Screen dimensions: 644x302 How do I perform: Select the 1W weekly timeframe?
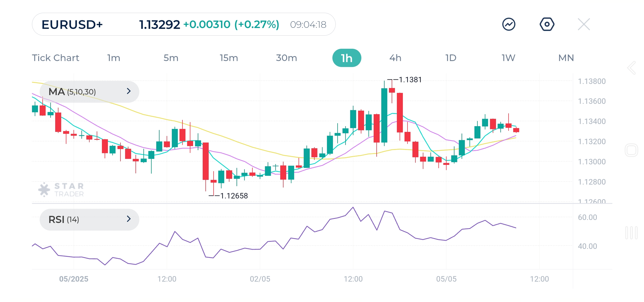click(x=508, y=58)
